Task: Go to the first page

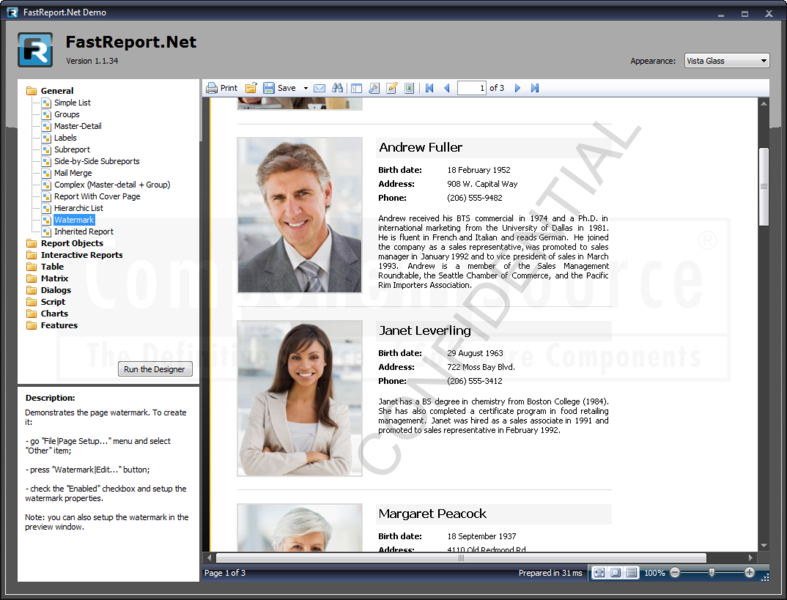Action: [429, 88]
